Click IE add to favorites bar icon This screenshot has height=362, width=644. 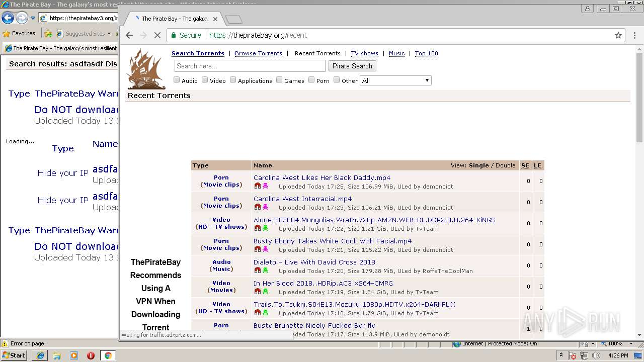[48, 34]
